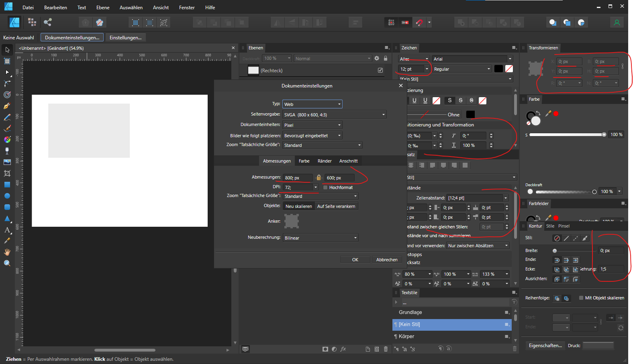Screen dimensions: 633x364
Task: Open the Ebene menu
Action: click(x=103, y=7)
